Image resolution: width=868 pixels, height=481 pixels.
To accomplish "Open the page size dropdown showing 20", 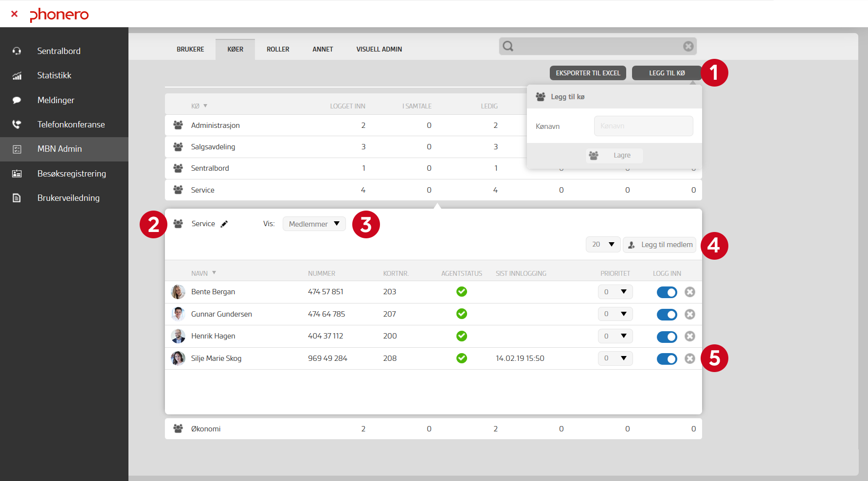I will point(603,244).
